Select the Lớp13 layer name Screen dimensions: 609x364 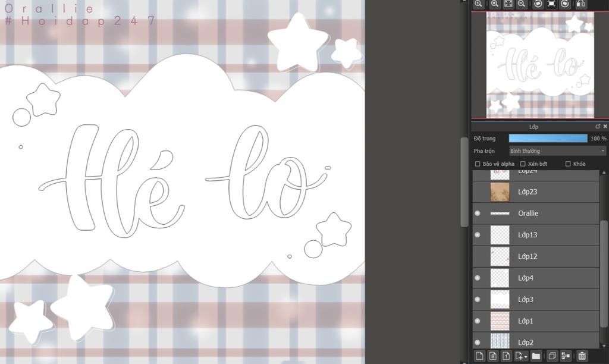(528, 235)
